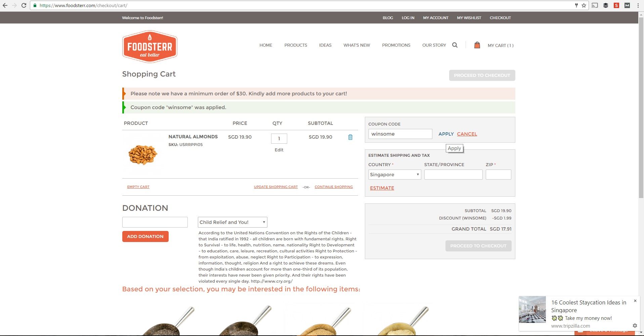
Task: Click the browser forward arrow
Action: tap(14, 5)
